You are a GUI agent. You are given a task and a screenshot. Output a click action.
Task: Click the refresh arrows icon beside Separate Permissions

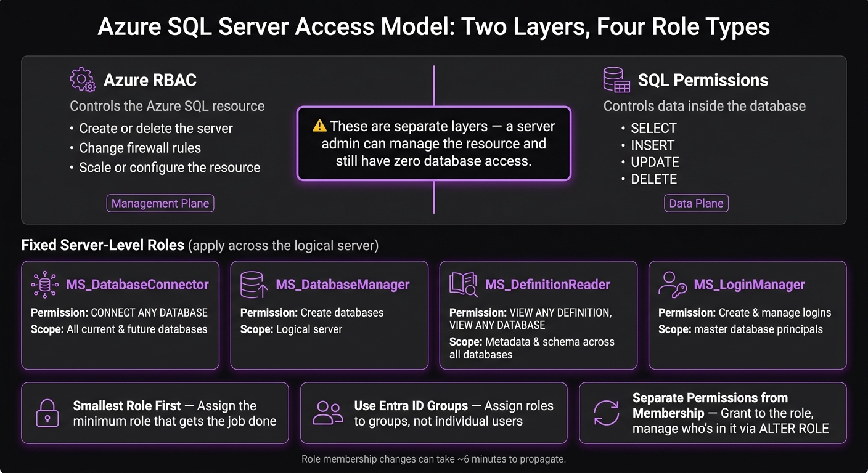[606, 413]
